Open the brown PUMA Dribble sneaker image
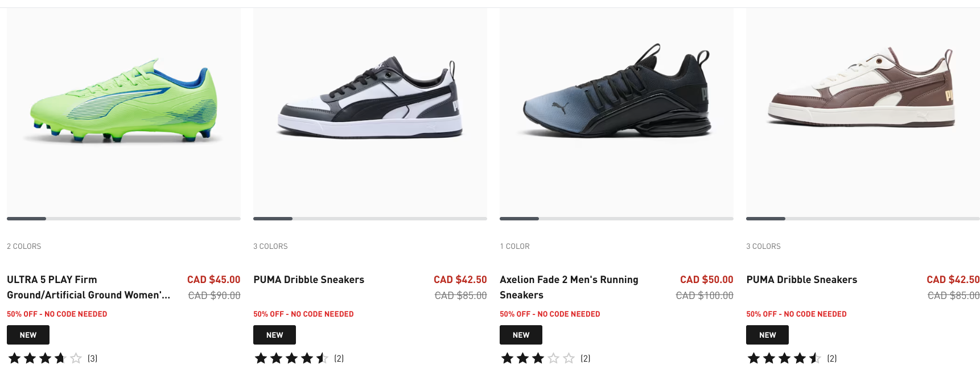Image resolution: width=980 pixels, height=381 pixels. pyautogui.click(x=863, y=112)
